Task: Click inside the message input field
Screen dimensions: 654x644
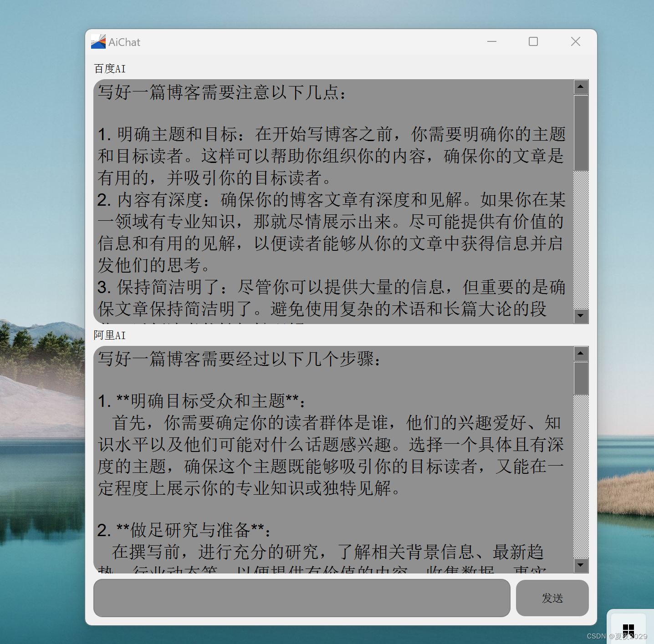Action: [301, 598]
